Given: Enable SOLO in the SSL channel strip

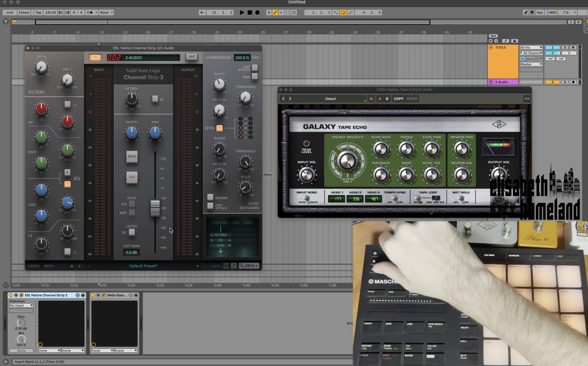Looking at the screenshot, I should click(x=132, y=156).
